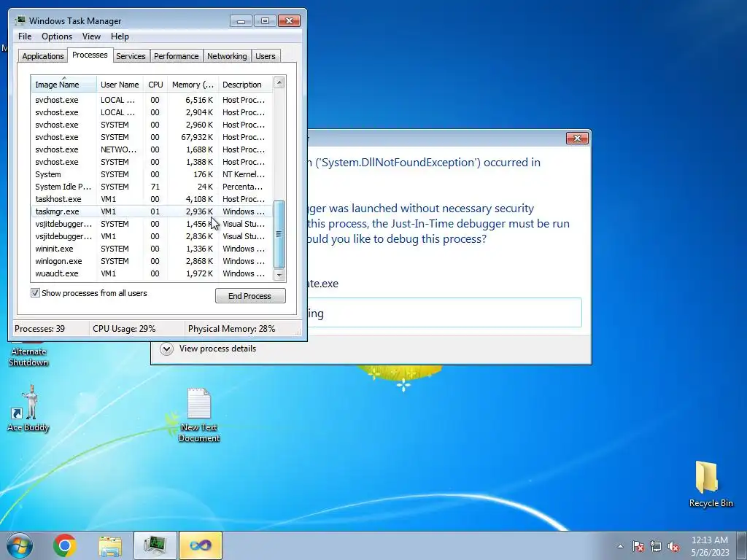Select the winlogon.exe process row
747x560 pixels.
152,261
